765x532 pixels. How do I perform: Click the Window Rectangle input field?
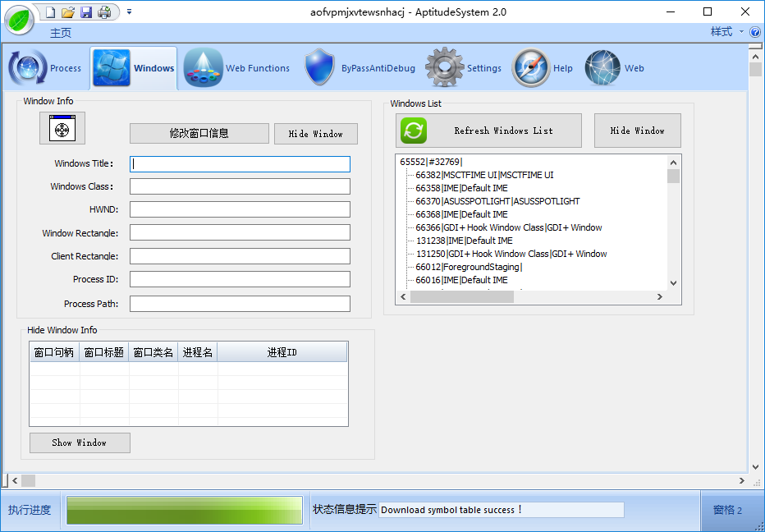click(x=240, y=232)
